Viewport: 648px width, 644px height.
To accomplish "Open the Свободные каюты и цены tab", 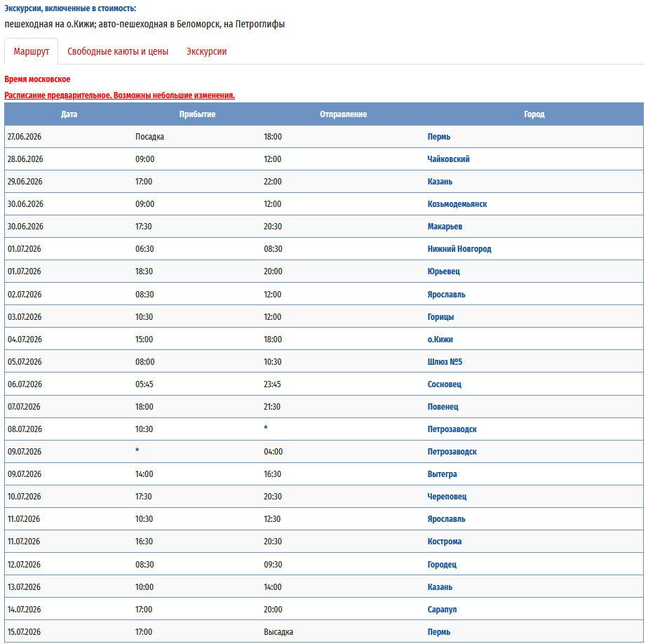I will tap(118, 52).
